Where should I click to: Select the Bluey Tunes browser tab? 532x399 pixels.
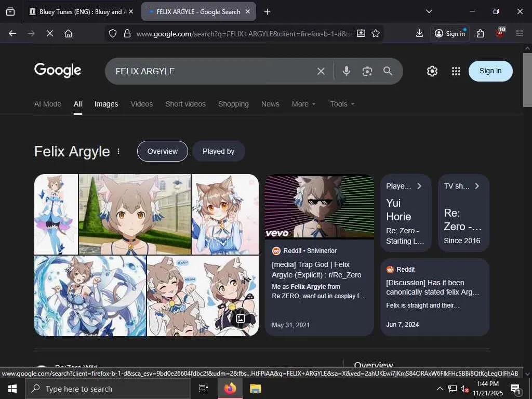point(81,11)
